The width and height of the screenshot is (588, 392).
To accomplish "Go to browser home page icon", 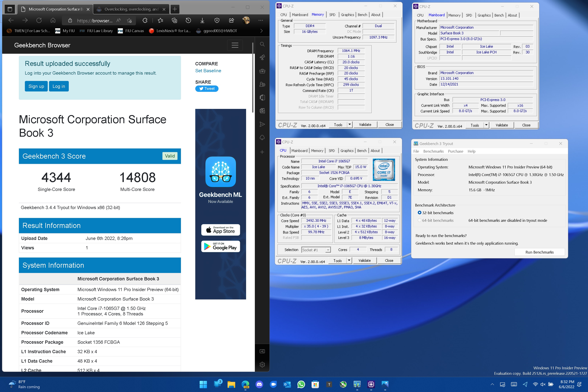I will coord(53,21).
